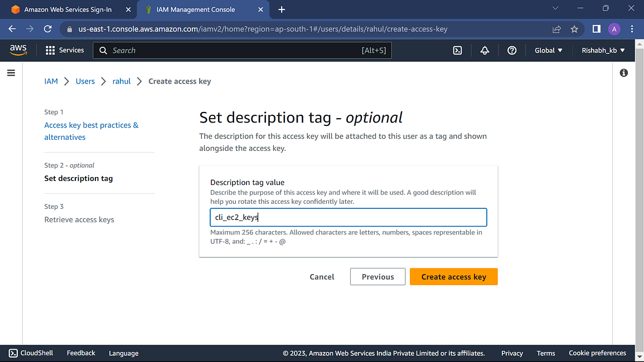Open the Terms link
This screenshot has width=644, height=362.
click(546, 353)
